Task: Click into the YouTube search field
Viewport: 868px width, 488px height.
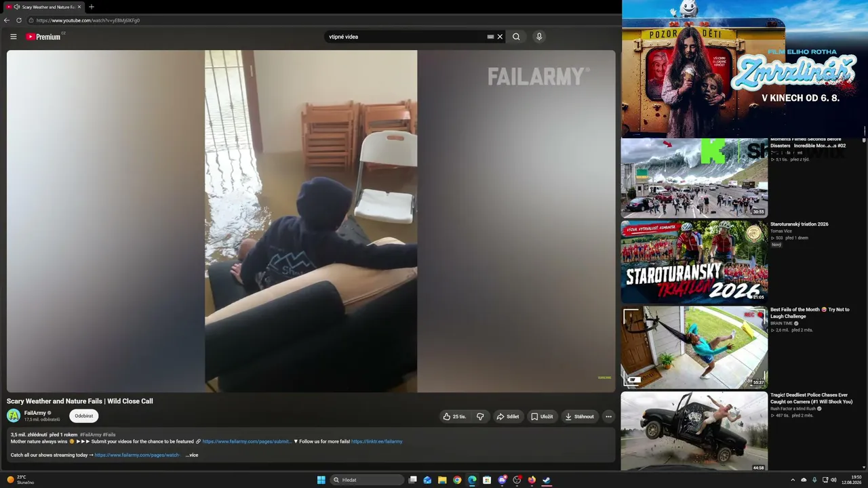Action: (x=406, y=37)
